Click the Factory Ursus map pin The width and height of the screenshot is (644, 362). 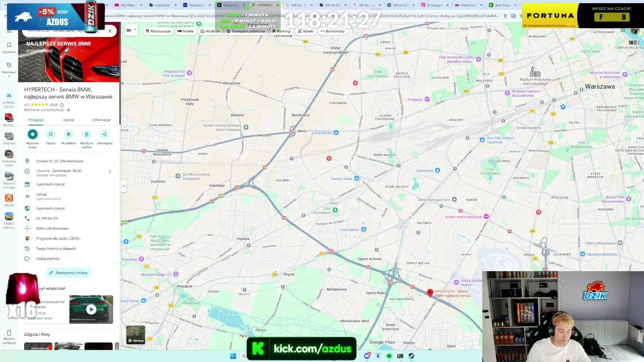click(357, 178)
